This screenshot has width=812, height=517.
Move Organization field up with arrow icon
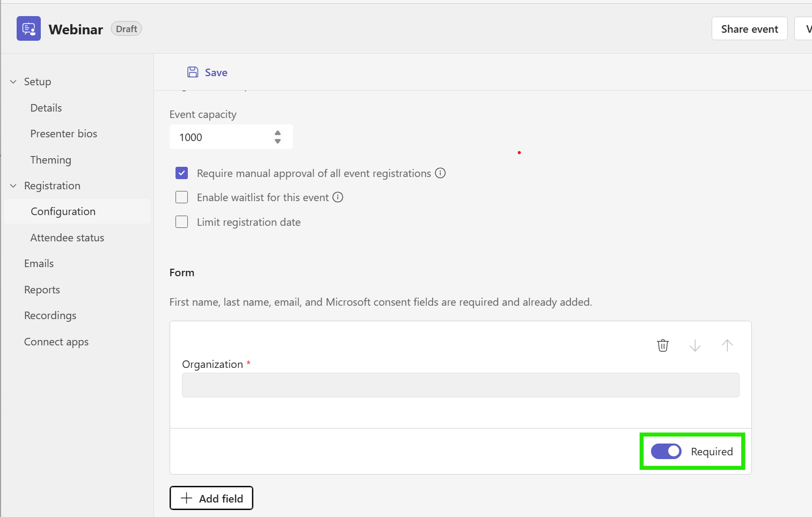[727, 345]
